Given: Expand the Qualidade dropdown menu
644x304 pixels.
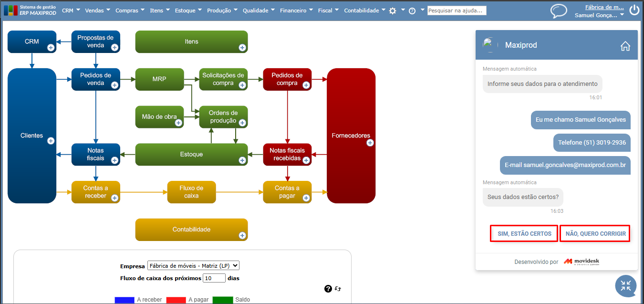Looking at the screenshot, I should [x=259, y=10].
